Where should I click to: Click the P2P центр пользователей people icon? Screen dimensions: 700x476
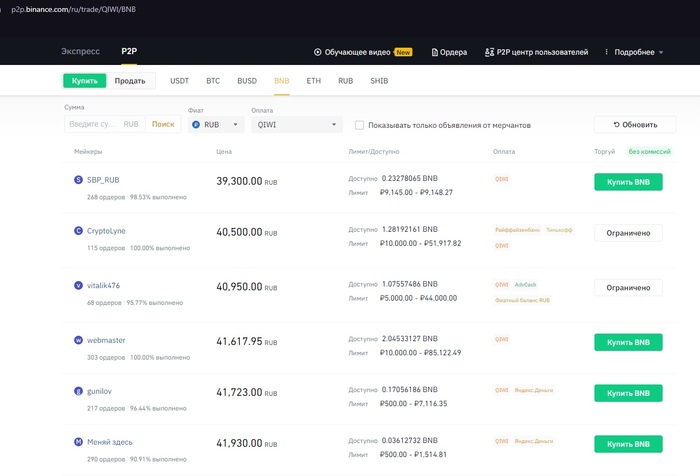[489, 52]
